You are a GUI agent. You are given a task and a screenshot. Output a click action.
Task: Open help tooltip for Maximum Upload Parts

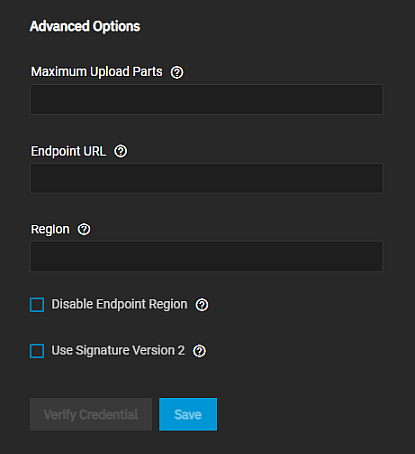177,72
